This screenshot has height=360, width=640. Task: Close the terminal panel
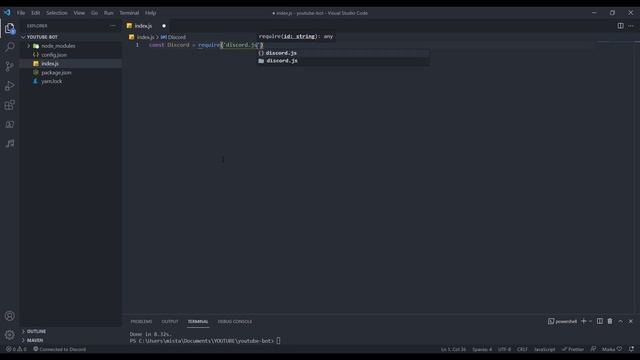point(631,321)
